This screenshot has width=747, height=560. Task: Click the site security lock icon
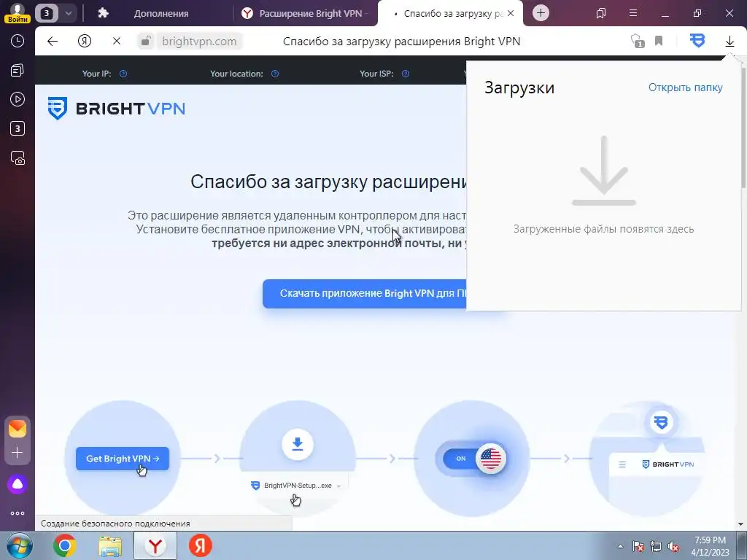coord(146,41)
